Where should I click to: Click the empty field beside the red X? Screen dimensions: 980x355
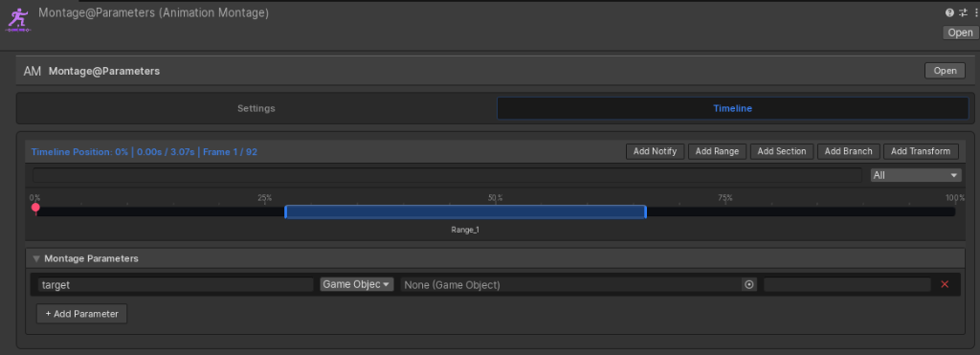(x=847, y=284)
